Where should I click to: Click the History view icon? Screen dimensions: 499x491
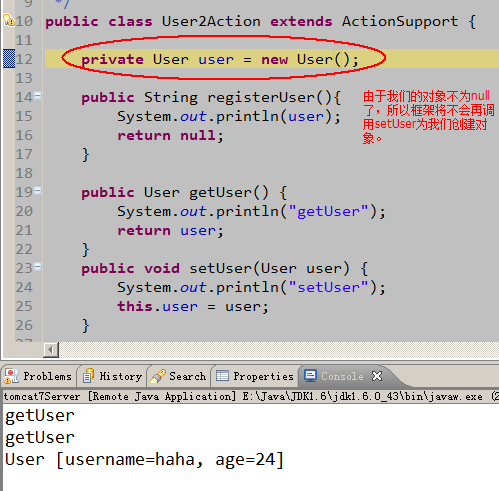pyautogui.click(x=89, y=376)
